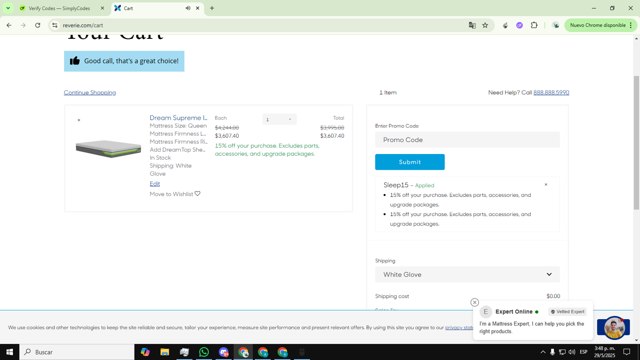The height and width of the screenshot is (360, 640).
Task: Call the 888.888.5990 help link
Action: tap(551, 93)
